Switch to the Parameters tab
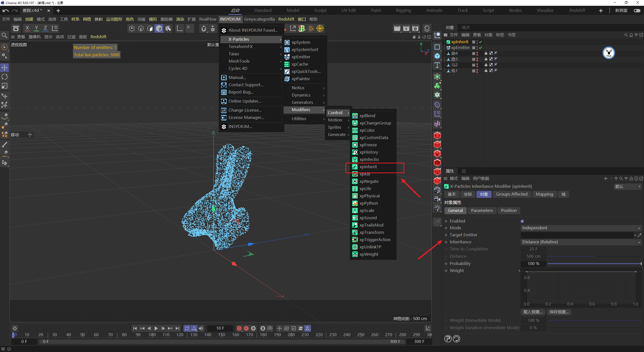 tap(482, 210)
